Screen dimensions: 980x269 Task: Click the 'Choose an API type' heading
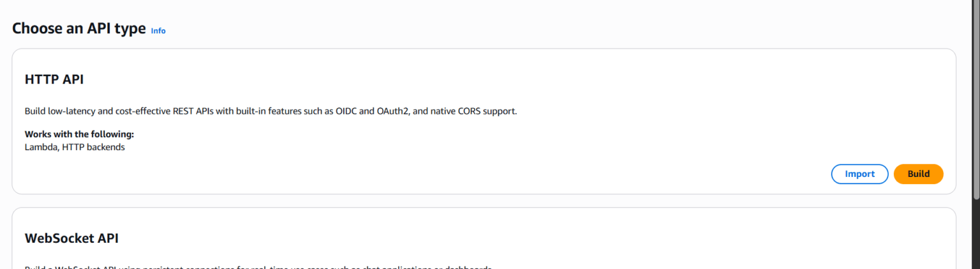click(x=79, y=29)
